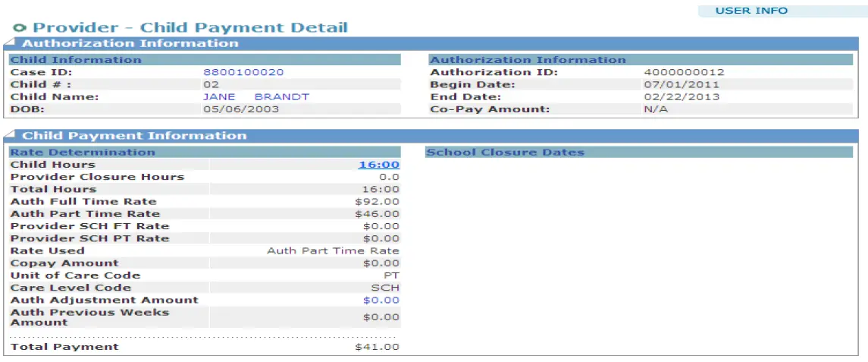Select the Begin Date 07/01/2011
The image size is (868, 362).
[682, 85]
